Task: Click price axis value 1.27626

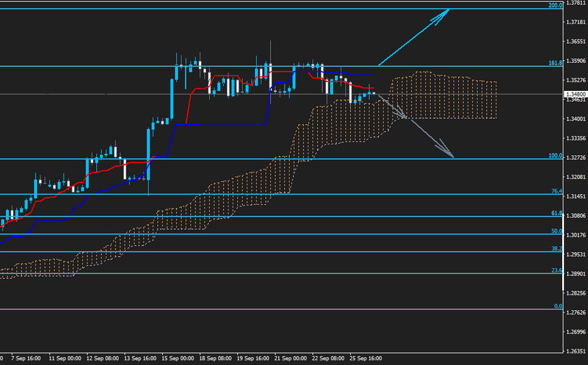Action: click(576, 312)
